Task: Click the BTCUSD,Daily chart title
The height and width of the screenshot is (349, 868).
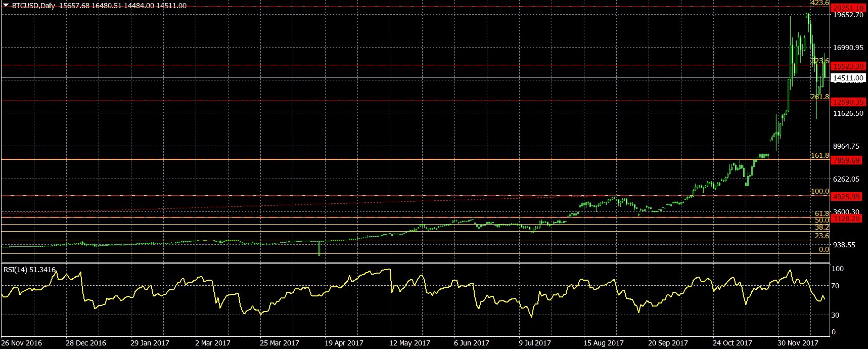Action: tap(34, 6)
